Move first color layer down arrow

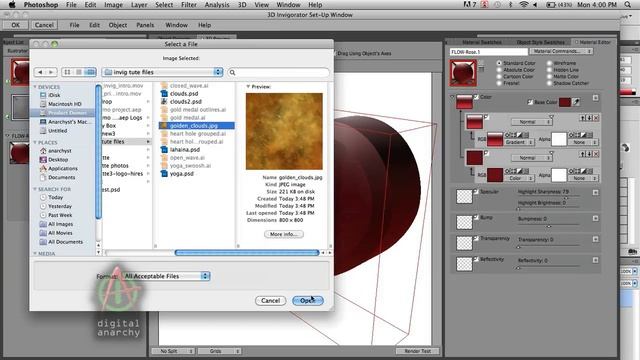tap(589, 118)
